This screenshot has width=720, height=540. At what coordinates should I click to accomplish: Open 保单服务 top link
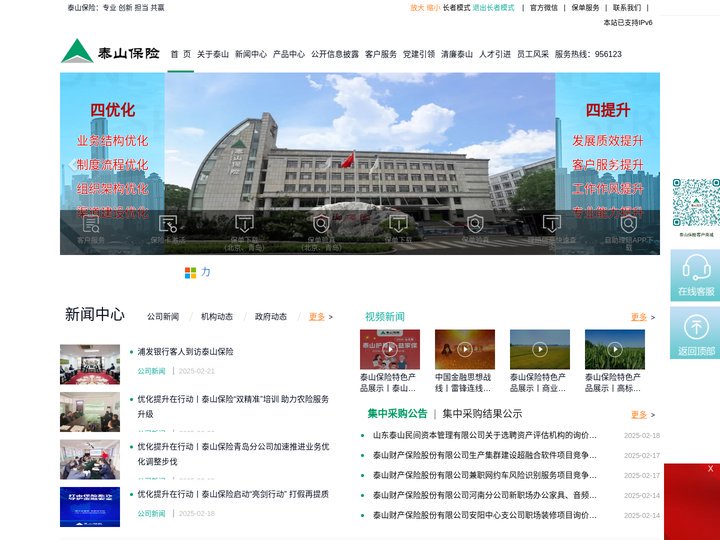click(585, 8)
